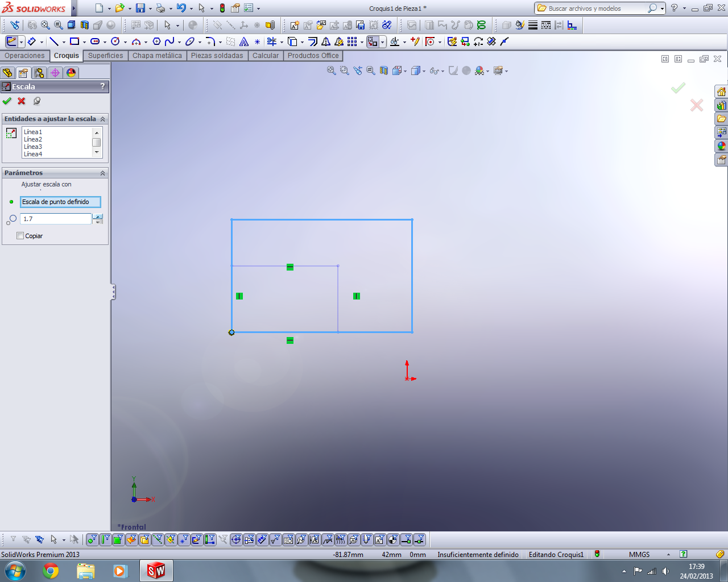Viewport: 728px width, 582px height.
Task: Select the Ellipse sketch tool
Action: (190, 41)
